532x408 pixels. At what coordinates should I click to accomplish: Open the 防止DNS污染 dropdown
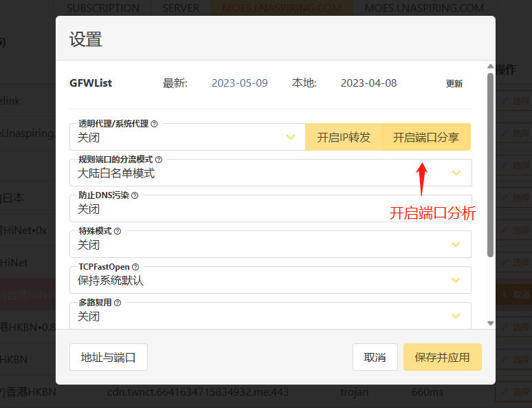click(x=270, y=209)
